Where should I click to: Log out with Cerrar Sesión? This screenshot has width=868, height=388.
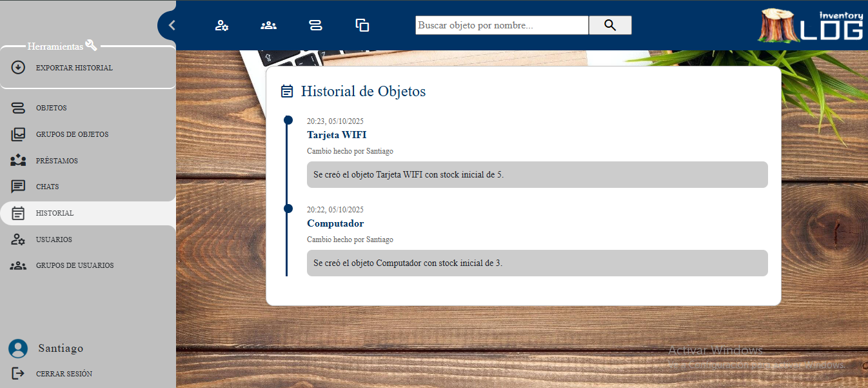pyautogui.click(x=63, y=374)
